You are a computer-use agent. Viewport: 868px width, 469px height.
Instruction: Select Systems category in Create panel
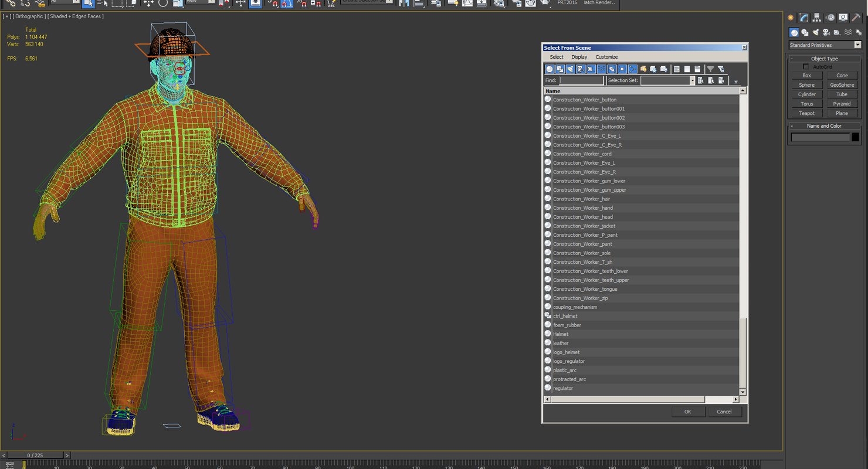coord(859,33)
